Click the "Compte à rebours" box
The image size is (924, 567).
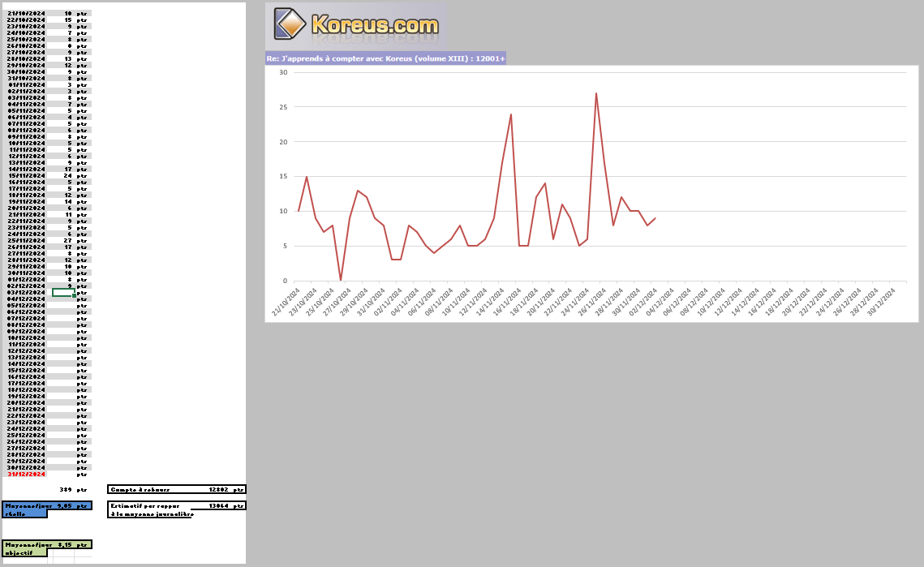(176, 490)
